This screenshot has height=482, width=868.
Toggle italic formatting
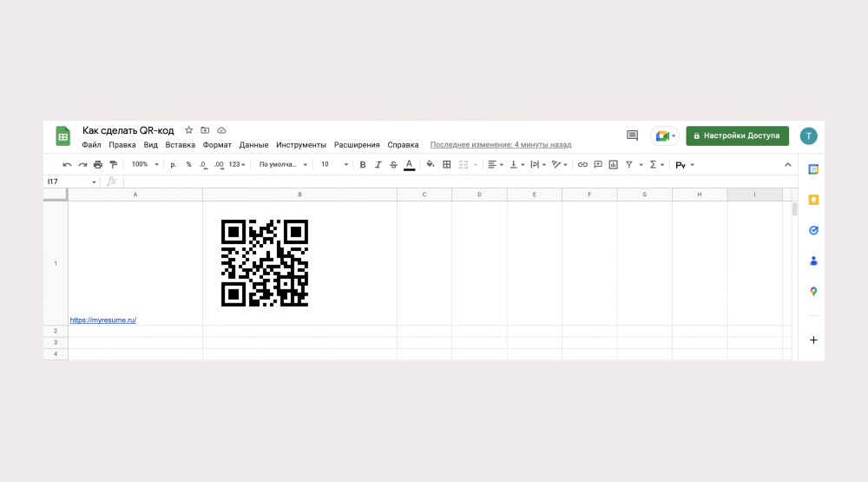coord(378,164)
